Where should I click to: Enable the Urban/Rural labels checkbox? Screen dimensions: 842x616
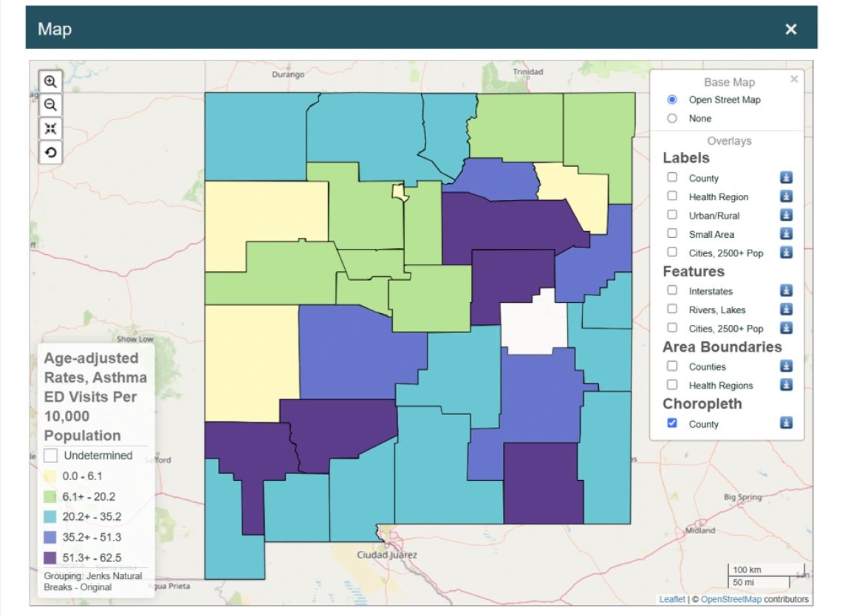click(672, 215)
